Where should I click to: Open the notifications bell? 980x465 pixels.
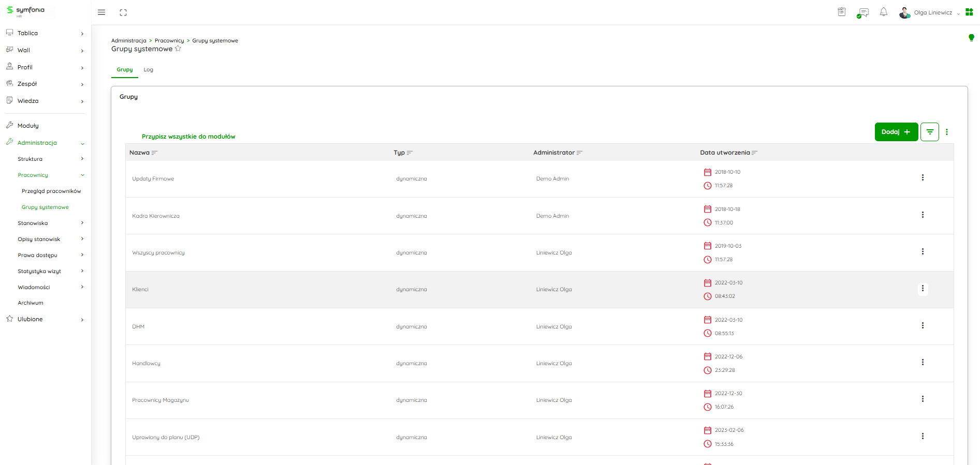[x=884, y=12]
